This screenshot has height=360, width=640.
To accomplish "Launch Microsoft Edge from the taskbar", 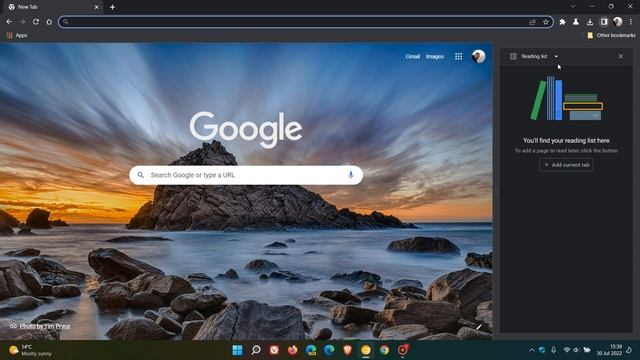I will click(329, 350).
